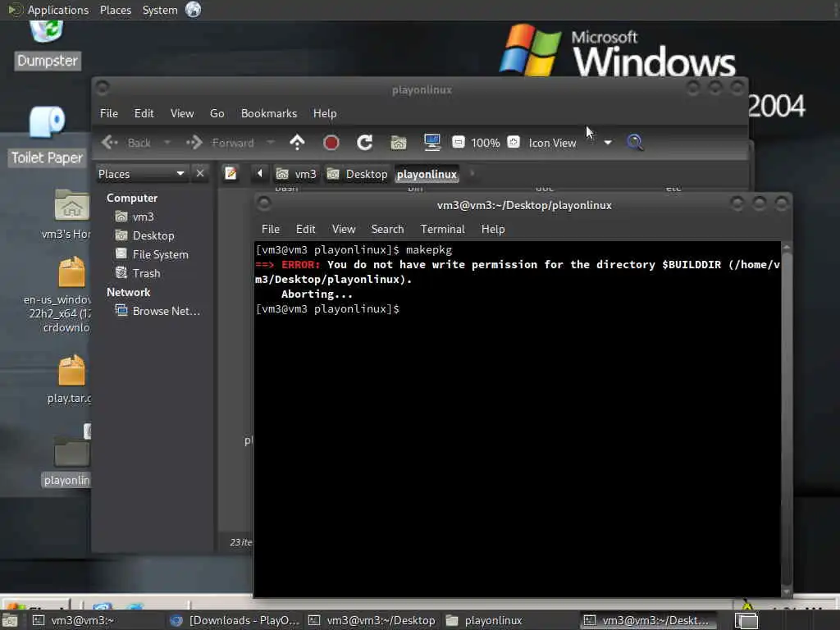Select Dumpster desktop icon

tap(47, 45)
